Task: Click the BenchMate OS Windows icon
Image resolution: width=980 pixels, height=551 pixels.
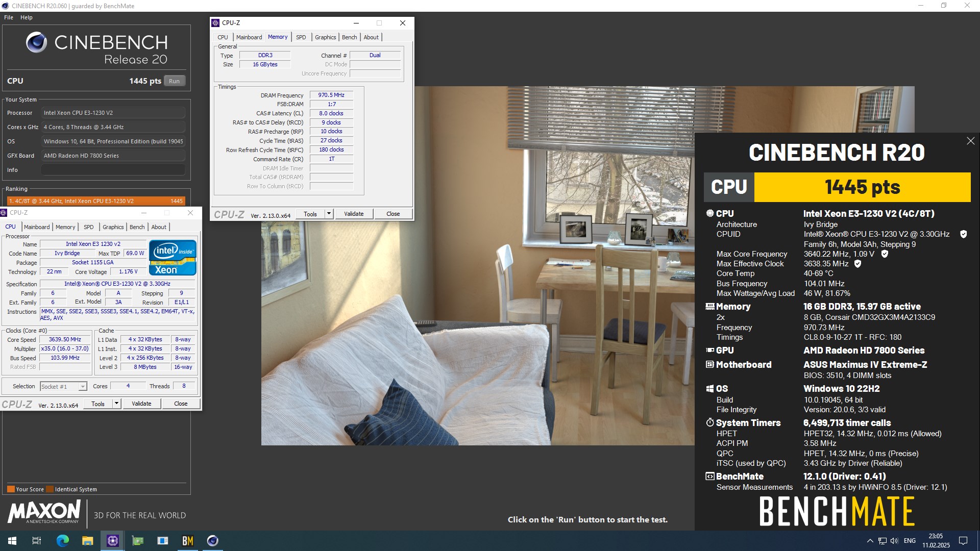Action: click(709, 389)
